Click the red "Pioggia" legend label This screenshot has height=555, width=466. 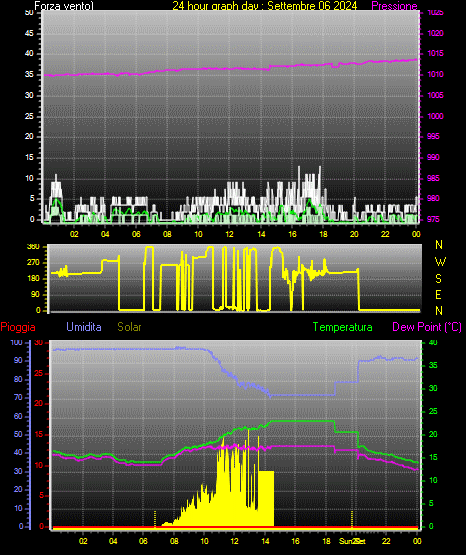(18, 327)
